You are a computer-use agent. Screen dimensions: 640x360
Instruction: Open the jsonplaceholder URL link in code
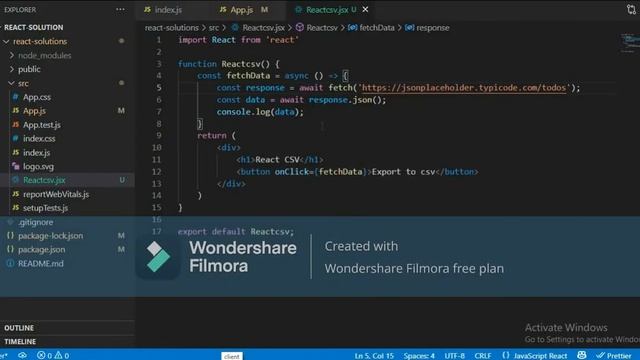click(x=464, y=88)
